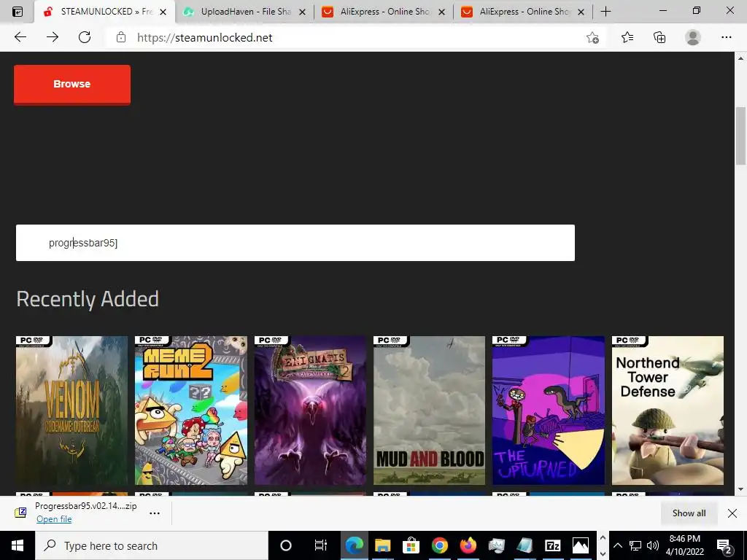Viewport: 747px width, 560px height.
Task: Open the Mud and Blood game cover
Action: coord(429,411)
